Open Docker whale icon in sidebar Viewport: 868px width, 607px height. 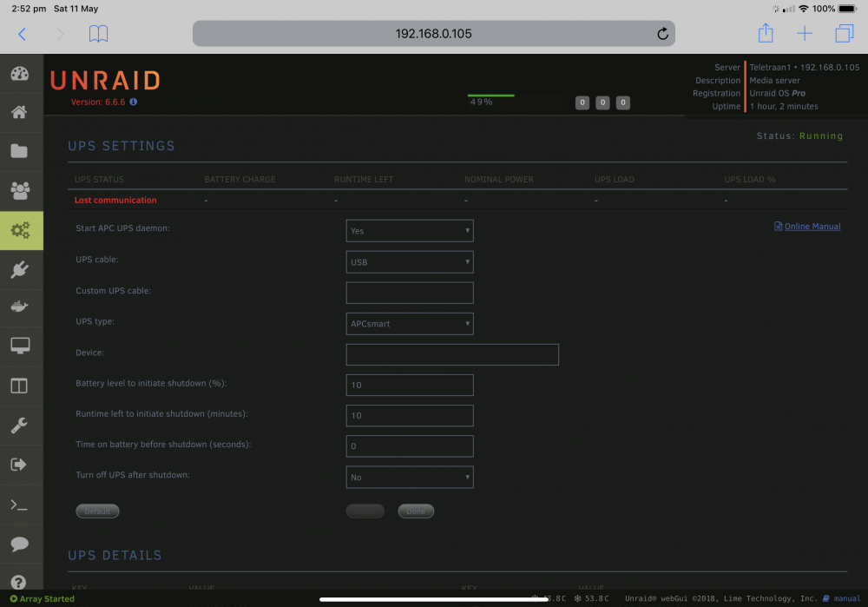[x=19, y=307]
